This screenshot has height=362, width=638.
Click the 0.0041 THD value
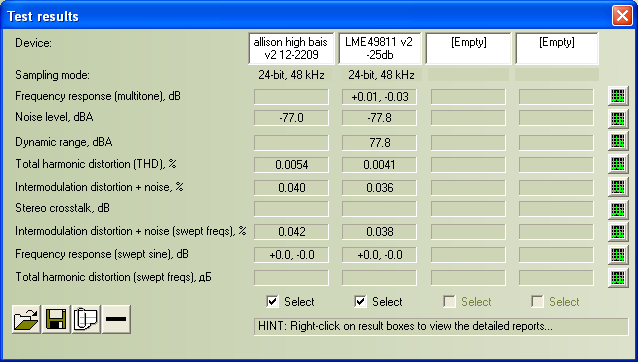tap(379, 165)
